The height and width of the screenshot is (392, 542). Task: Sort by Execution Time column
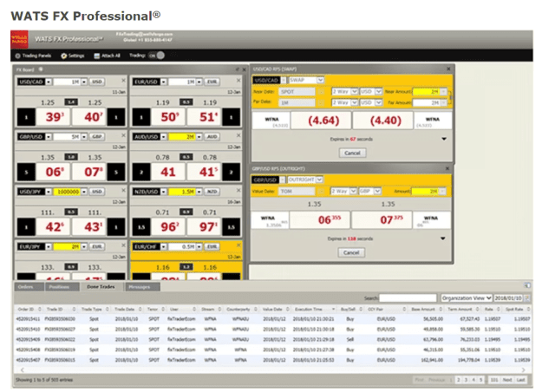314,309
